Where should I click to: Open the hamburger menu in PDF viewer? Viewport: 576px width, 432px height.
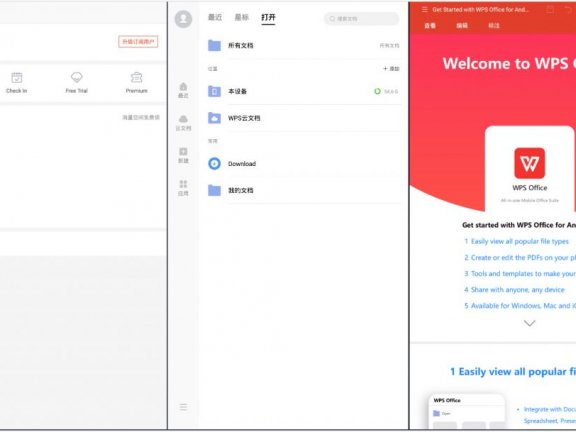(425, 10)
